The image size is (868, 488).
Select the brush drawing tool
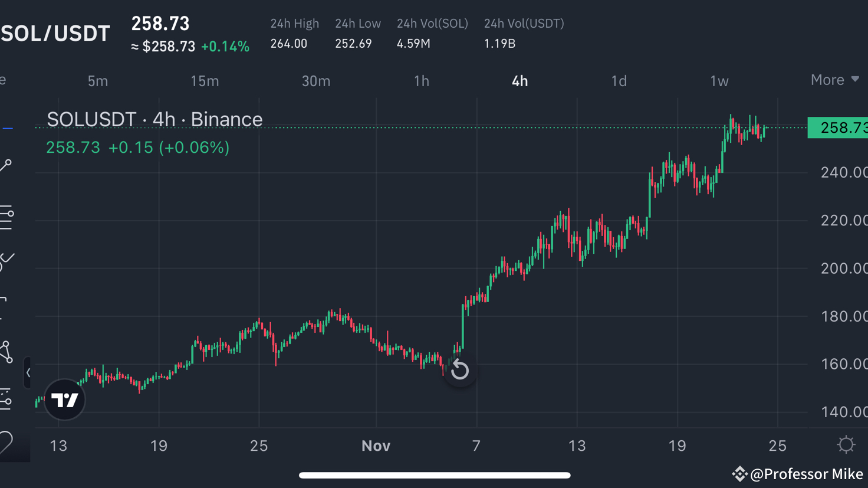pos(6,260)
